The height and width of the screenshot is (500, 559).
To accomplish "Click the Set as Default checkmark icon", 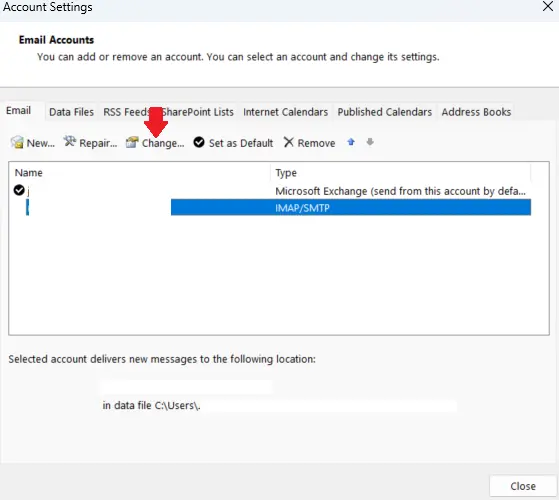I will [x=199, y=142].
